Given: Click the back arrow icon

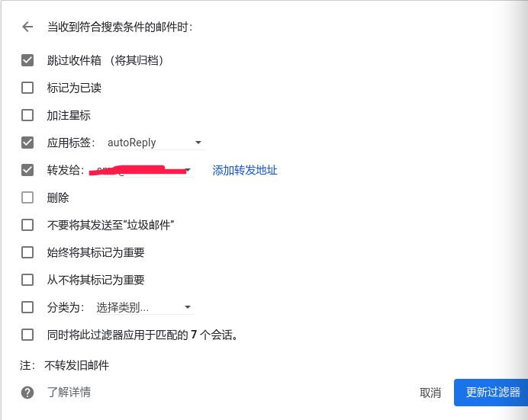Looking at the screenshot, I should tap(27, 27).
